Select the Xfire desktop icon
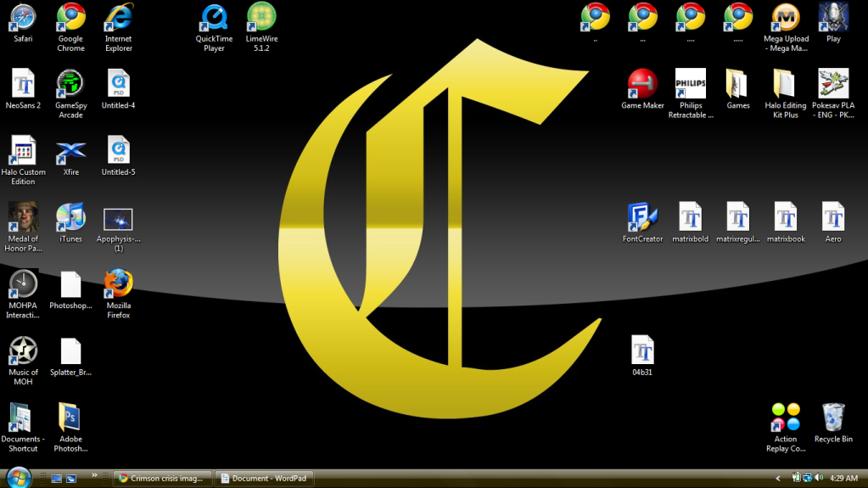The image size is (868, 488). pos(70,151)
